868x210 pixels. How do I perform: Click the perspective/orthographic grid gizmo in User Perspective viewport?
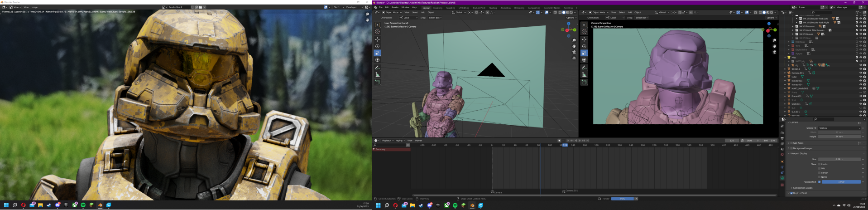point(574,58)
